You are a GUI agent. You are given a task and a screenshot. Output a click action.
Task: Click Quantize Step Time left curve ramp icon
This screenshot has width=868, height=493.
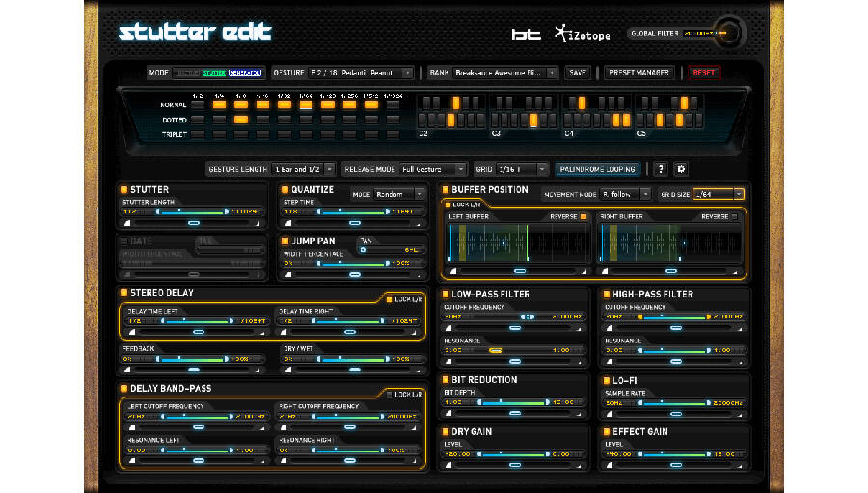tap(287, 223)
